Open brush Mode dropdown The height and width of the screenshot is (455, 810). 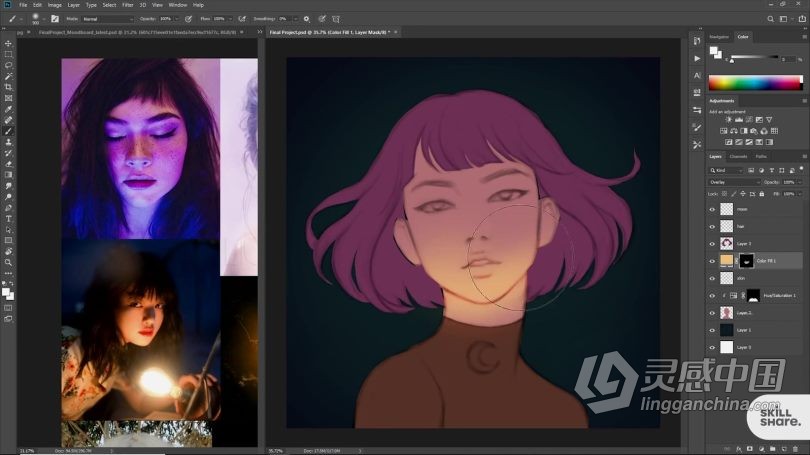point(107,19)
